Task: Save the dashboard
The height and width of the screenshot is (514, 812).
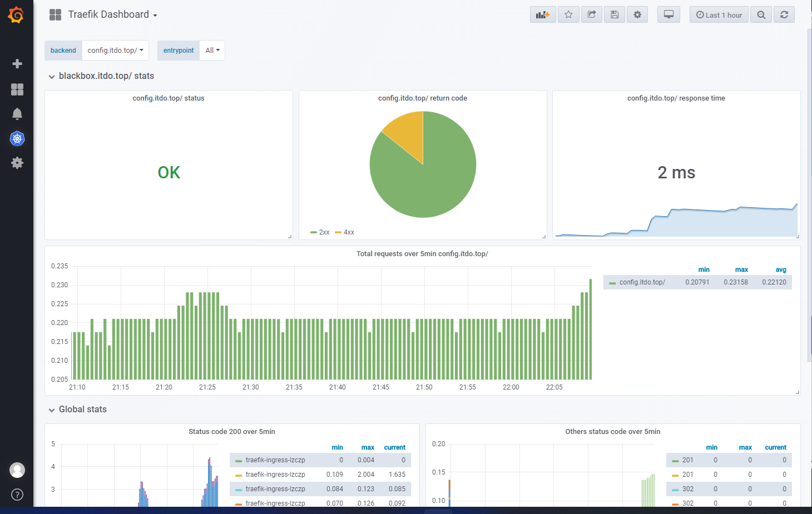Action: 615,14
